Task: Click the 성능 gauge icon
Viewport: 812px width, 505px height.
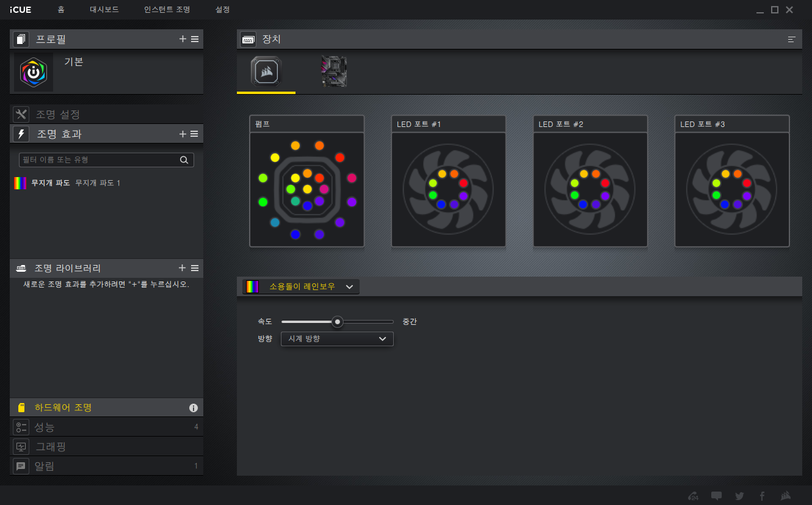Action: (21, 427)
